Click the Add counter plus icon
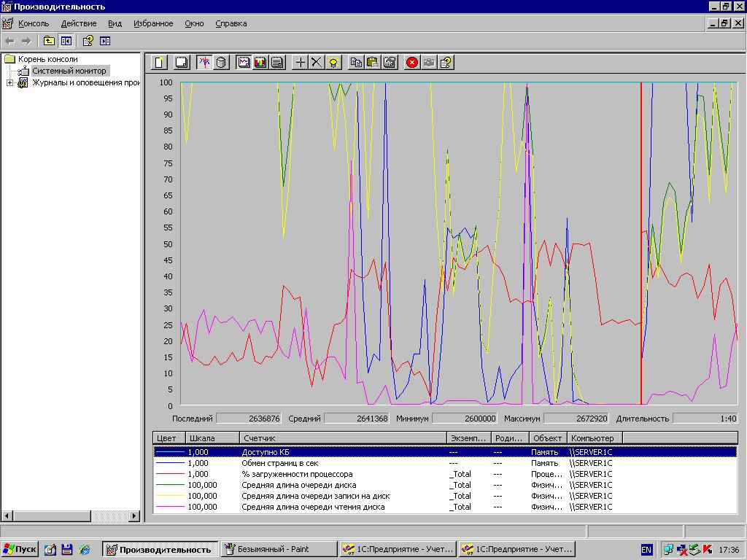Image resolution: width=747 pixels, height=560 pixels. (x=300, y=63)
